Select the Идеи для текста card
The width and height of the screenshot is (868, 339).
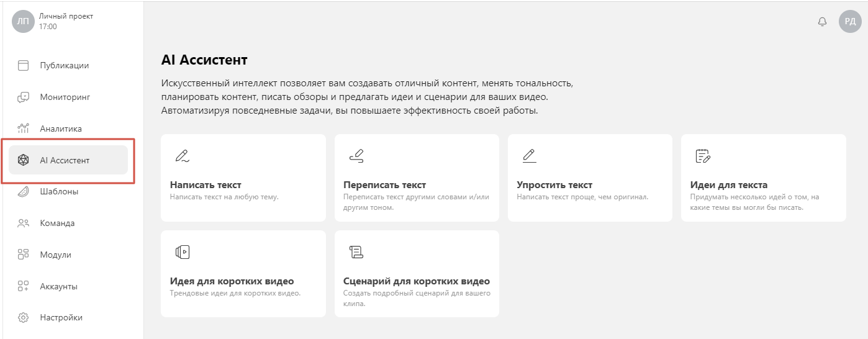[x=763, y=178]
